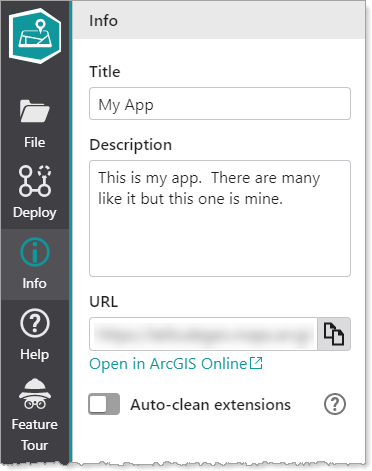
Task: Click the blurred URL field
Action: (203, 334)
